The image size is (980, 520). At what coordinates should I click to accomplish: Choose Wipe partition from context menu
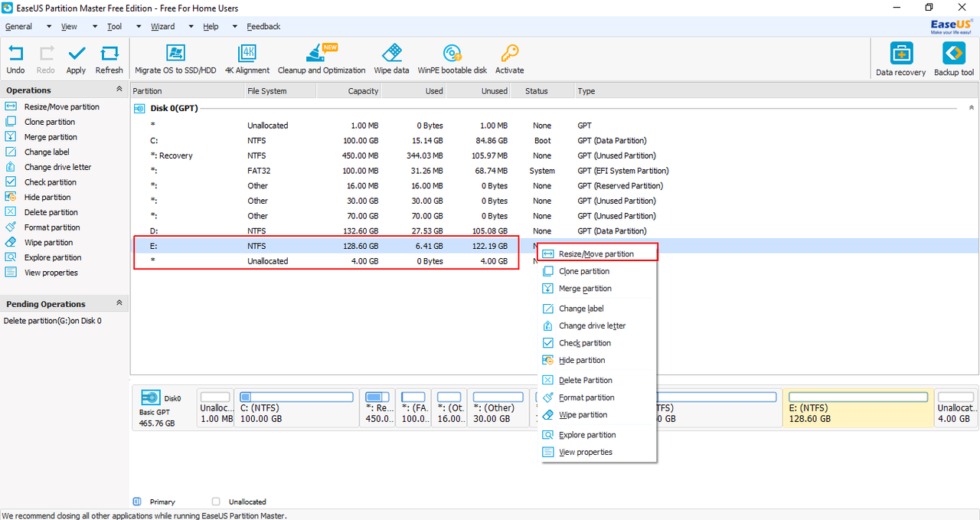point(598,414)
